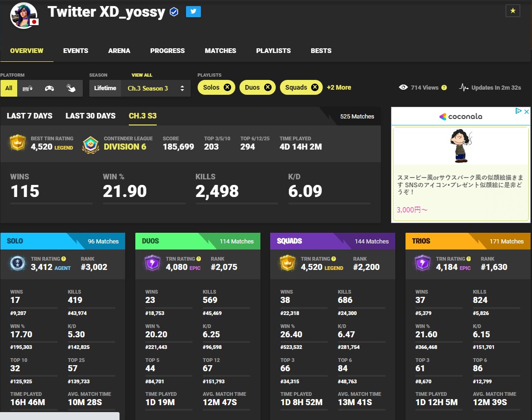This screenshot has width=532, height=420.
Task: Switch to the Progress tab
Action: point(167,51)
